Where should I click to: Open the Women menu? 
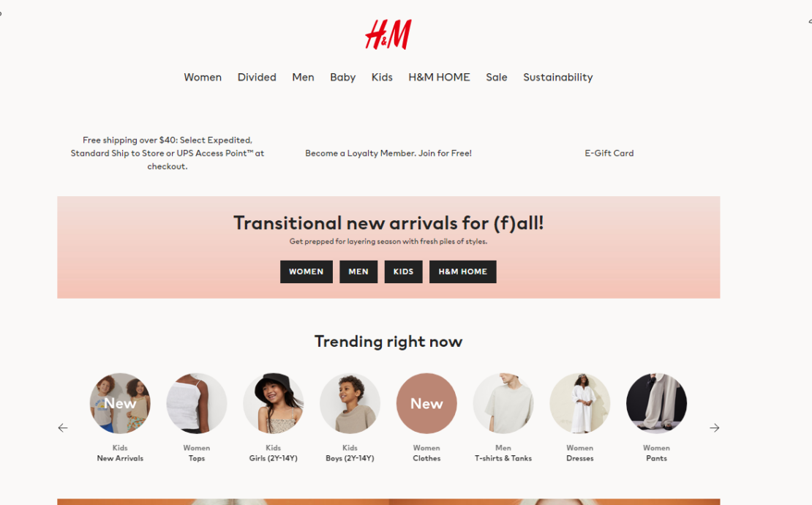203,77
